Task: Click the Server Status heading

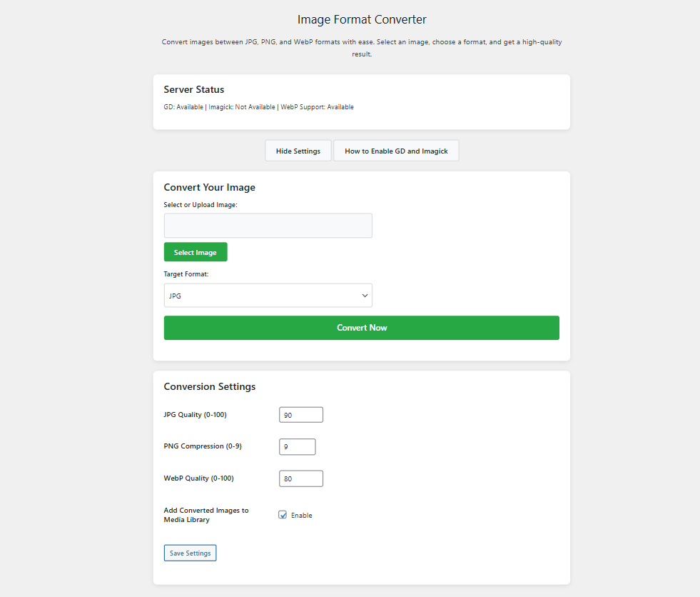Action: 194,90
